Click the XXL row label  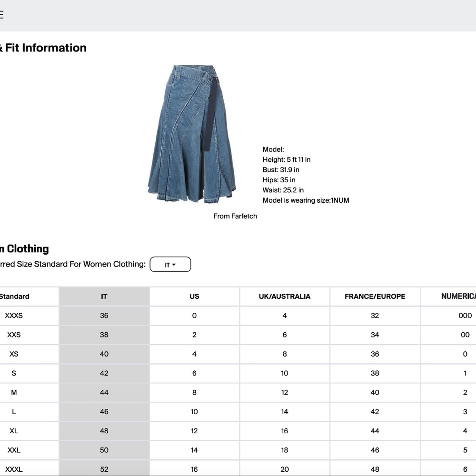14,450
